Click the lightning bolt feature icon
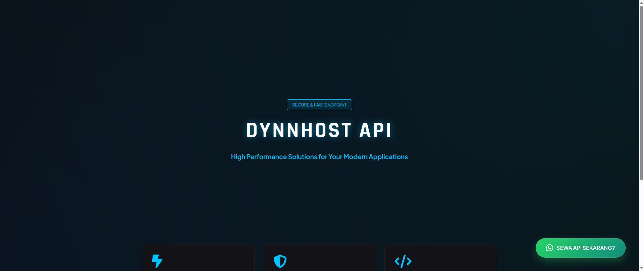This screenshot has width=644, height=271. point(157,261)
